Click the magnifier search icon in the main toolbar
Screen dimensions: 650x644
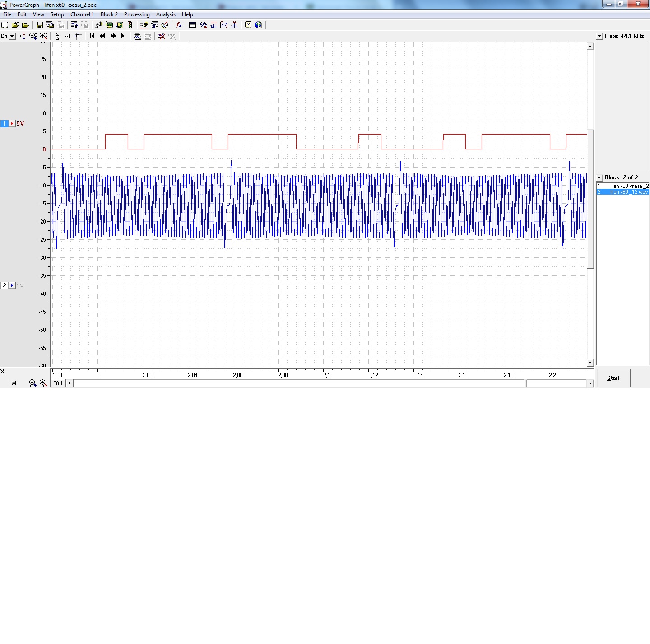(203, 25)
